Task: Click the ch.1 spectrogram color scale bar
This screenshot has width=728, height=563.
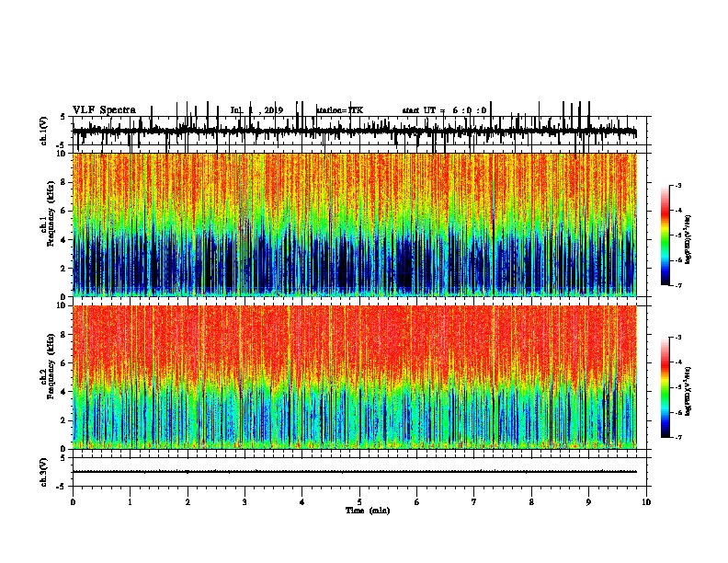Action: point(665,235)
